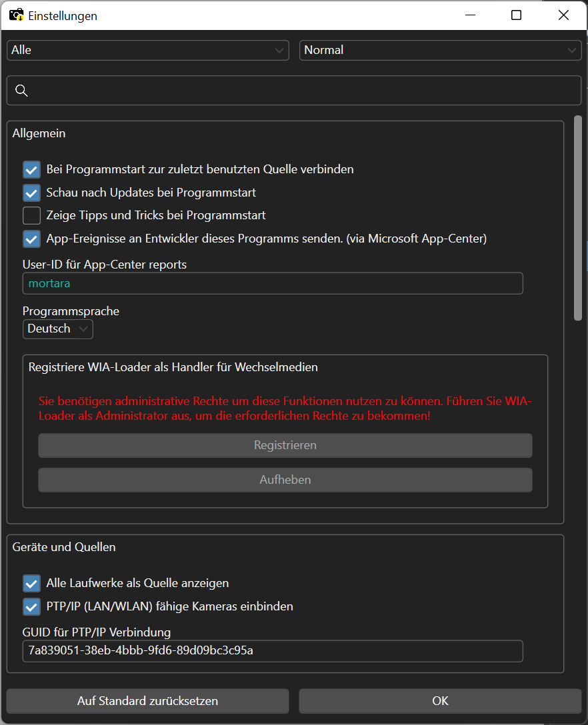588x725 pixels.
Task: Select the GUID für PTP/IP Verbindung field
Action: 272,651
